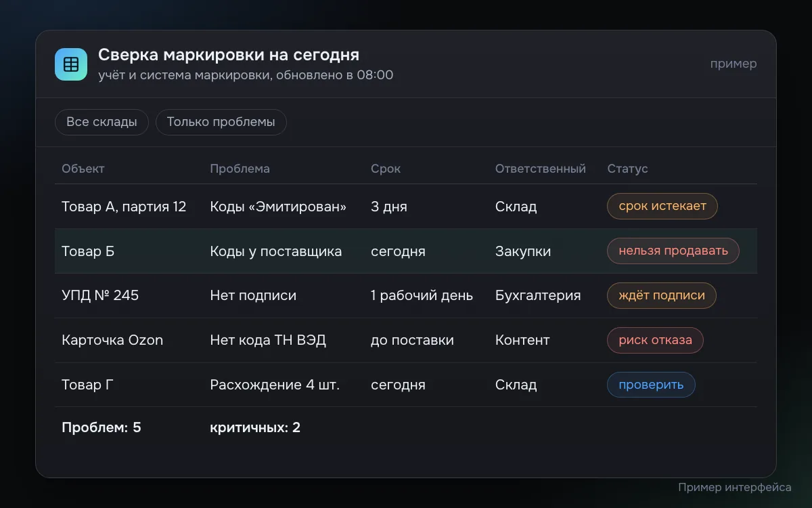Click the «критичных: 2» summary
The image size is (812, 508).
coord(255,427)
